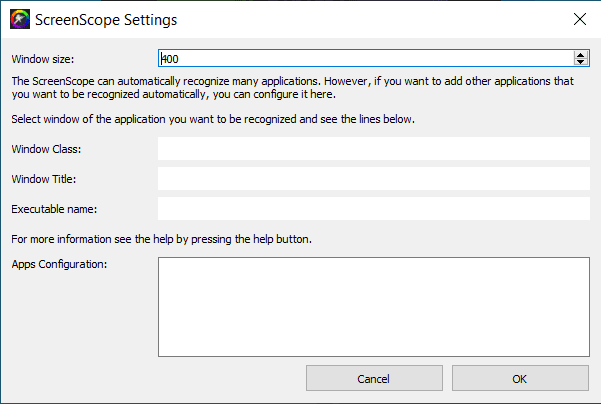Click the automatic recognition description paragraph
The height and width of the screenshot is (404, 601).
pos(298,86)
